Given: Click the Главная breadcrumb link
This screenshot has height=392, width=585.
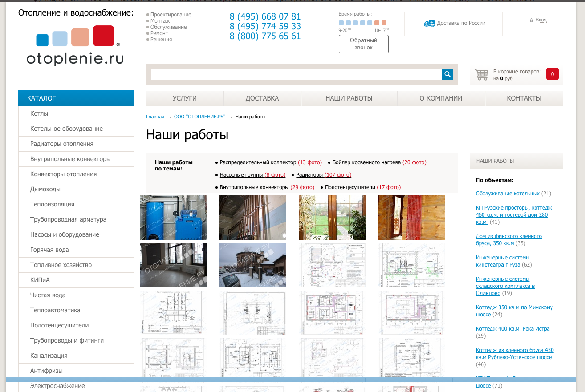Looking at the screenshot, I should click(x=155, y=117).
